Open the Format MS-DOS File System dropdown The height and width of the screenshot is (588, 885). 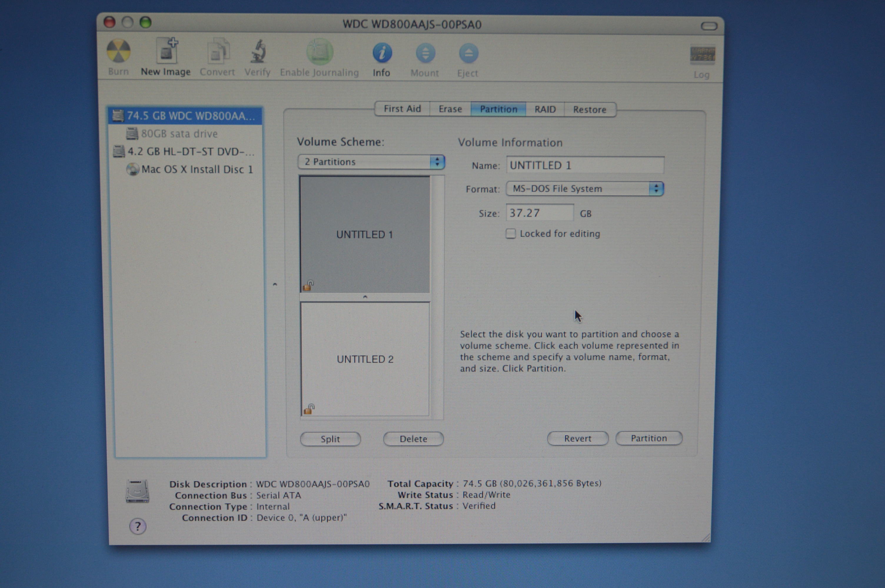[x=585, y=189]
